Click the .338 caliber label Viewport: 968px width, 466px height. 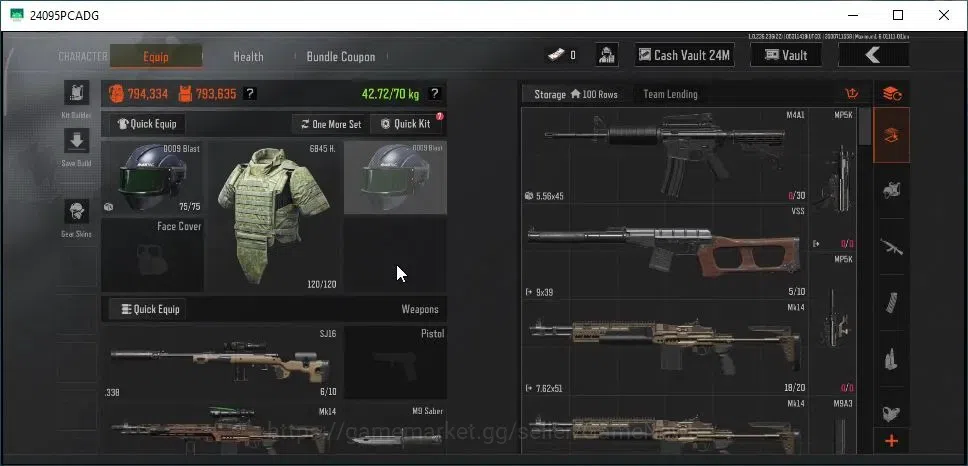pos(112,393)
